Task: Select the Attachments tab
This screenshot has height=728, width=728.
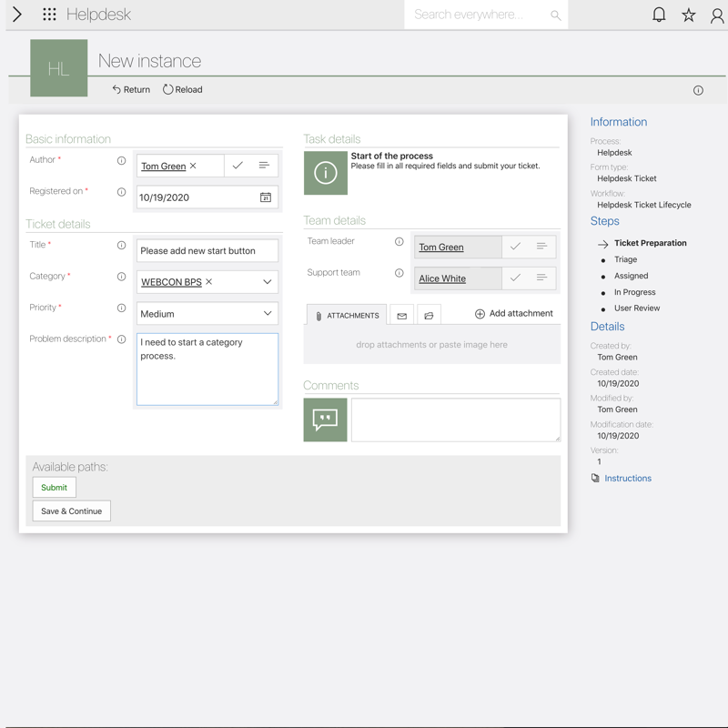Action: coord(347,316)
